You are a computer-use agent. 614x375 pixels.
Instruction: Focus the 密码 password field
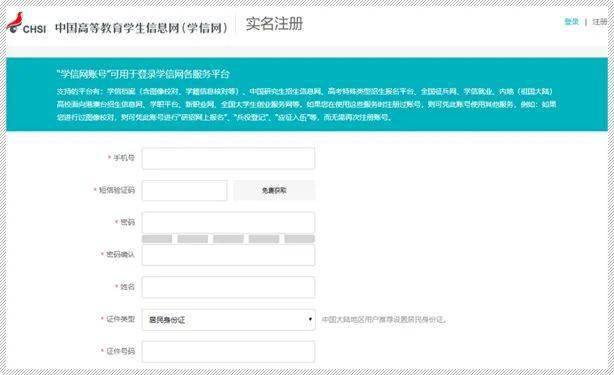(x=228, y=222)
